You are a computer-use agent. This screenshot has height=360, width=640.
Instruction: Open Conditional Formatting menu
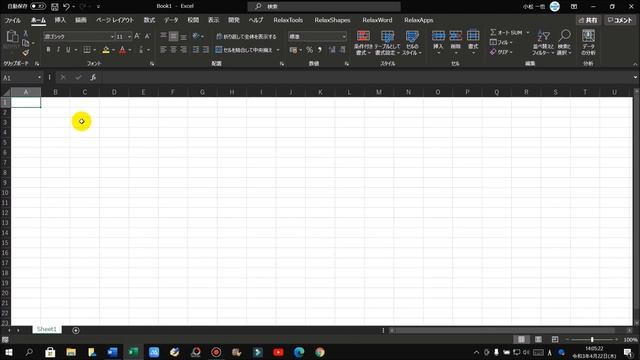coord(363,42)
